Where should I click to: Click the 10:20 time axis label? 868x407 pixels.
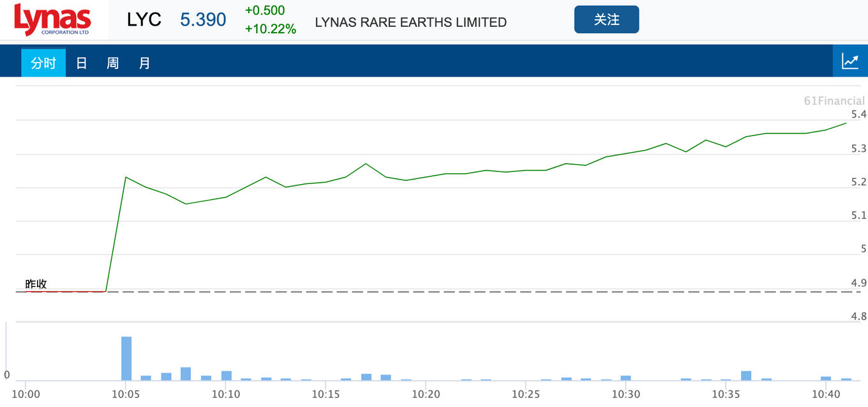pos(426,394)
